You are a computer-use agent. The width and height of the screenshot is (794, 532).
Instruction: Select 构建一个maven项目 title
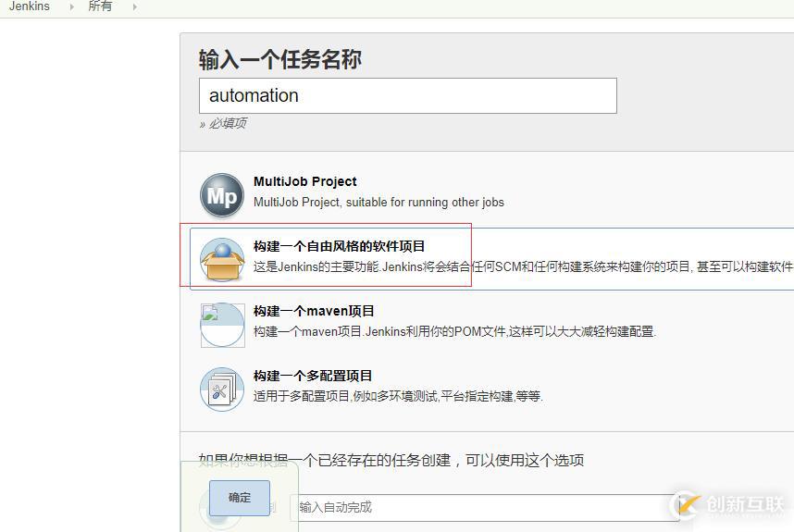click(314, 311)
